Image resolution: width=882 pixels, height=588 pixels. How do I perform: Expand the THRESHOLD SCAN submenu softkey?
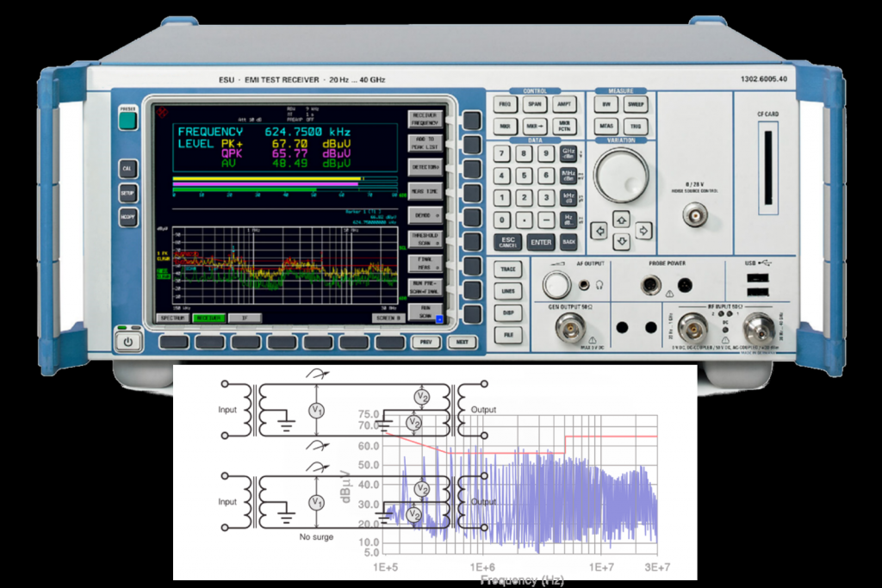425,239
